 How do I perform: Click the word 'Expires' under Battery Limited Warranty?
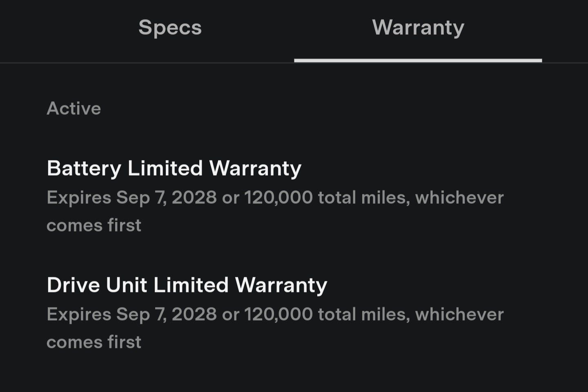(79, 198)
